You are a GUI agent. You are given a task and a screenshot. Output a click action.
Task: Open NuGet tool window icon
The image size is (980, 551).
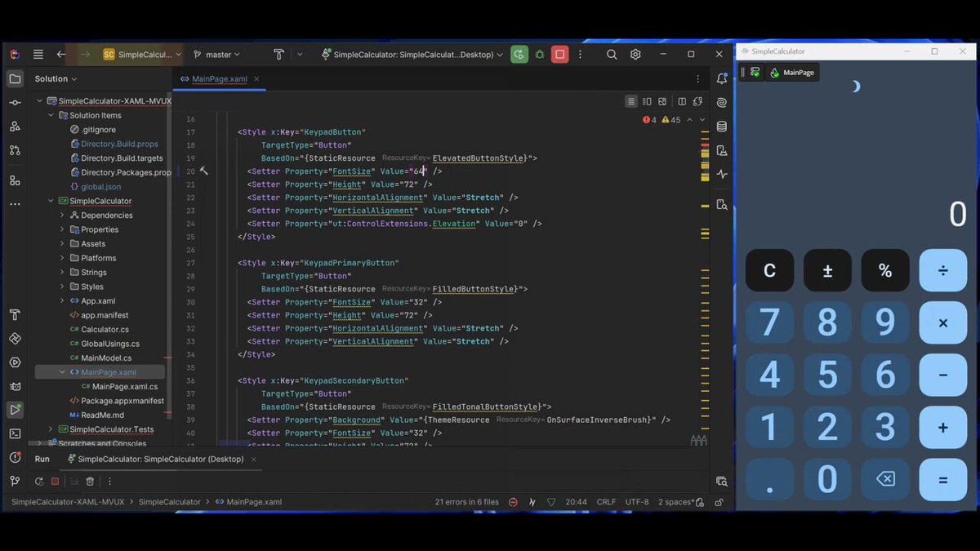pyautogui.click(x=15, y=339)
